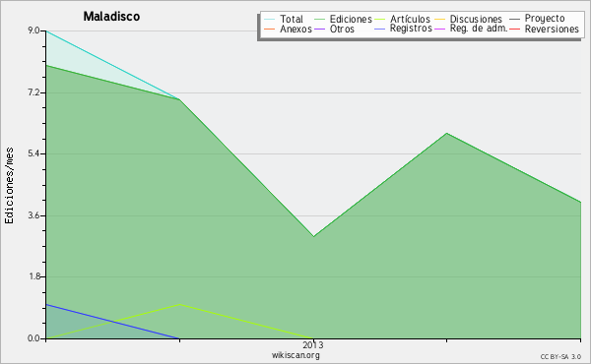
Task: Select the Artículos legend label
Action: pos(410,19)
